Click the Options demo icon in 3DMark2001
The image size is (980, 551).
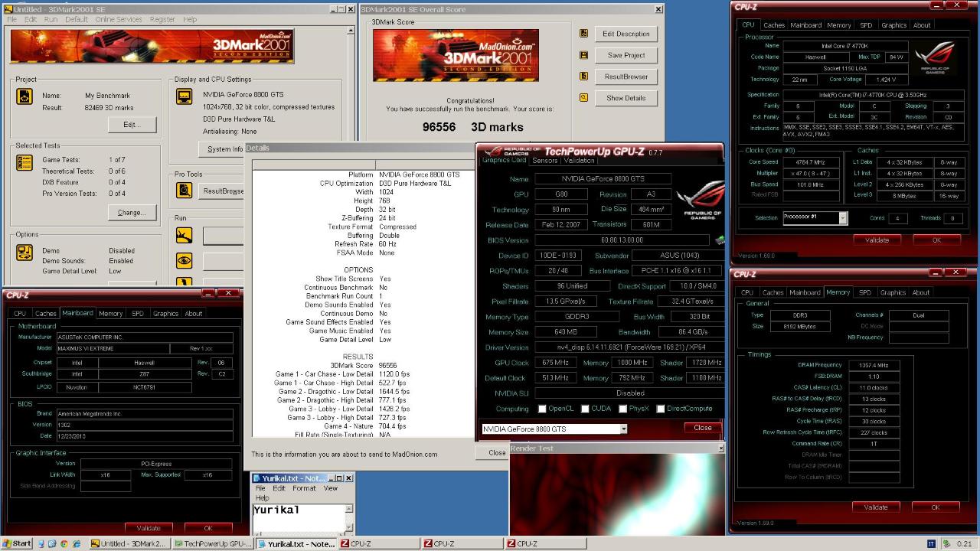point(24,253)
